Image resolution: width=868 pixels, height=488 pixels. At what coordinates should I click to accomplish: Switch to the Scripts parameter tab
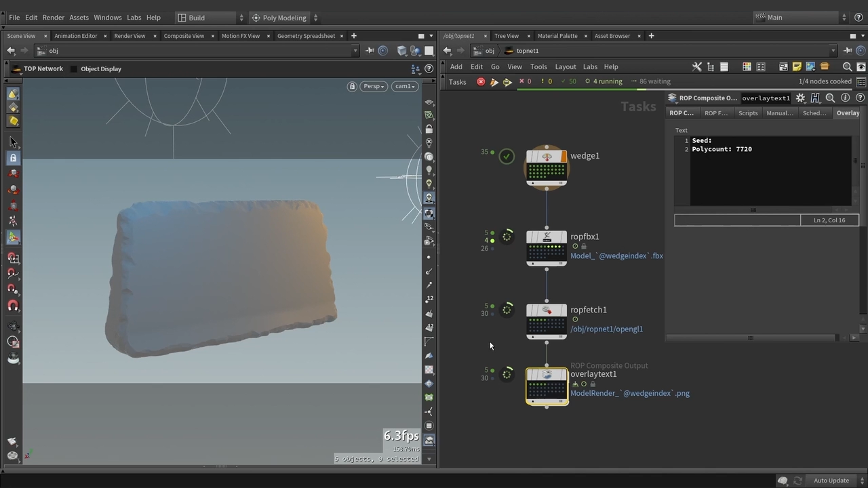pyautogui.click(x=748, y=113)
